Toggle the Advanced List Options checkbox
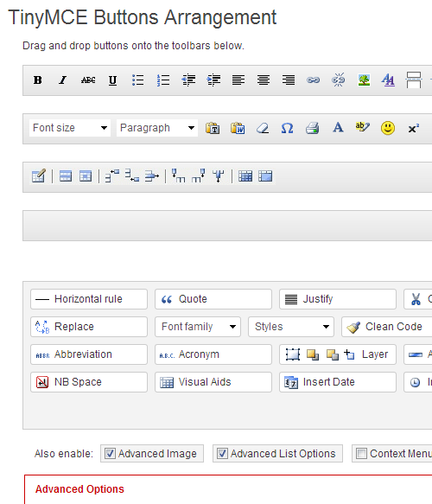432x504 pixels. [x=222, y=454]
